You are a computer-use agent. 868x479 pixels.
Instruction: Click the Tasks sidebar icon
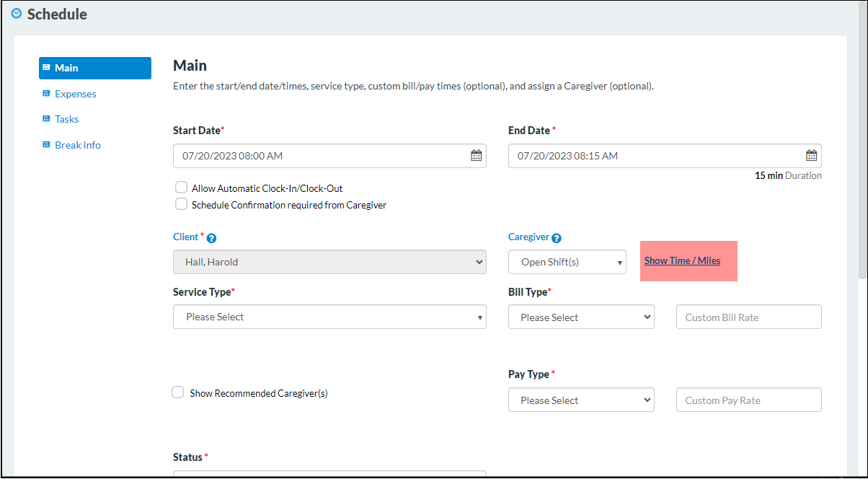point(46,119)
